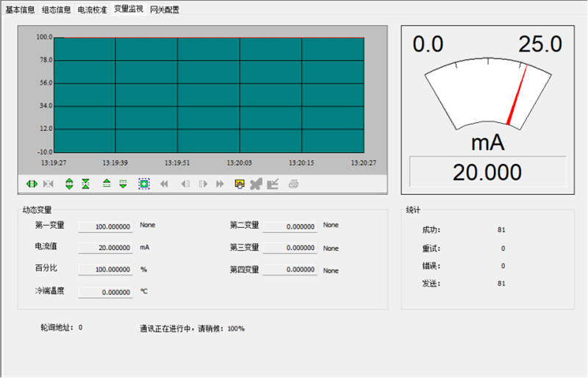Click the 25.0 gauge maximum label
Image resolution: width=588 pixels, height=378 pixels.
540,44
